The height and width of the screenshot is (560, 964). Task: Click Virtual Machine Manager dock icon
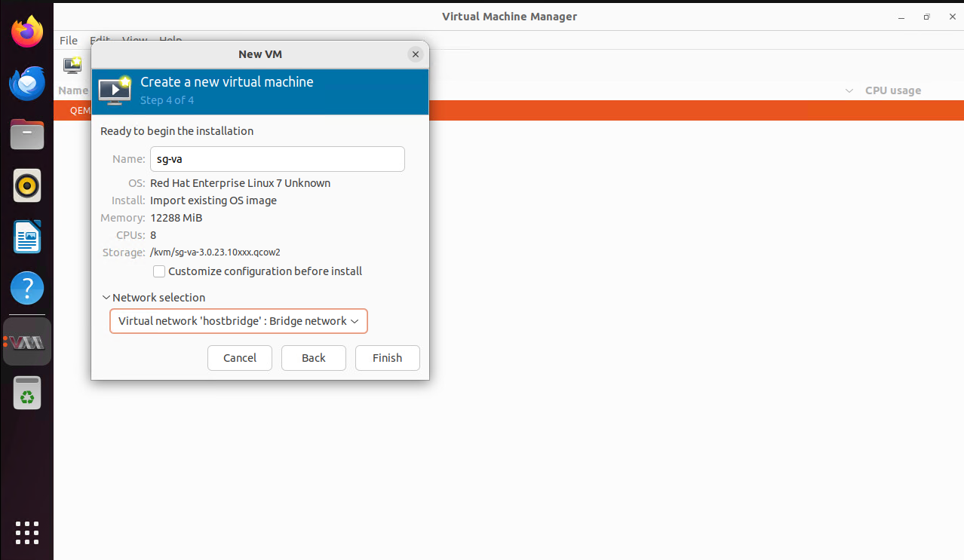click(x=28, y=342)
